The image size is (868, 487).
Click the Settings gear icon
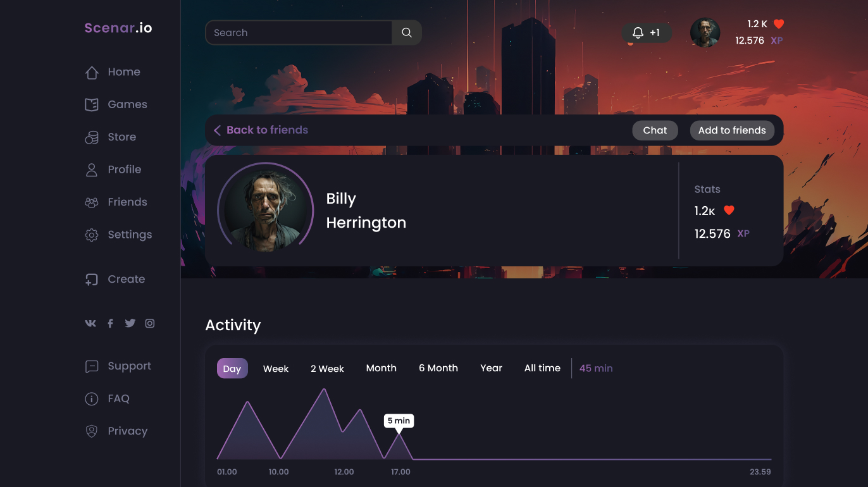pos(92,235)
